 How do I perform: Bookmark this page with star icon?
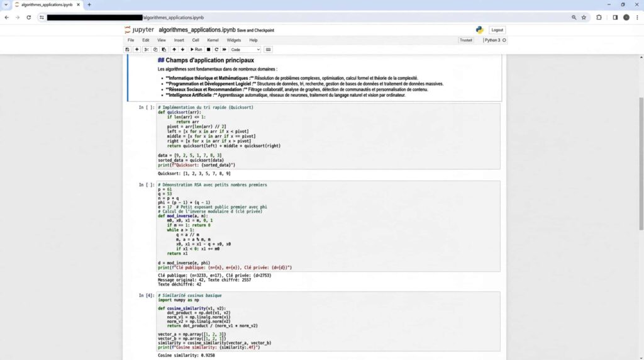click(584, 18)
